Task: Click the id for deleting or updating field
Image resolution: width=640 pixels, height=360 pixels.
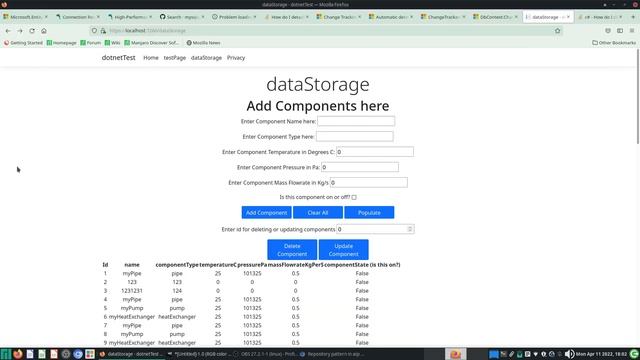Action: pos(375,229)
